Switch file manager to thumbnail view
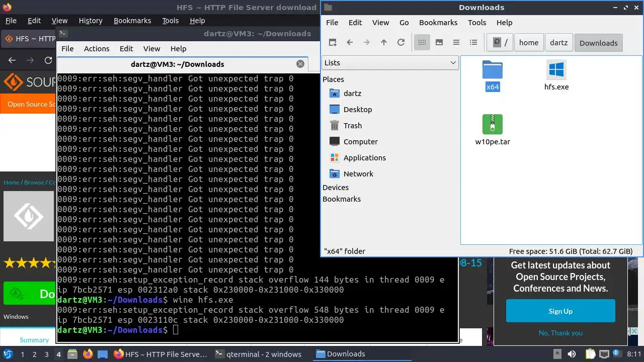Image resolution: width=644 pixels, height=362 pixels. click(x=439, y=43)
